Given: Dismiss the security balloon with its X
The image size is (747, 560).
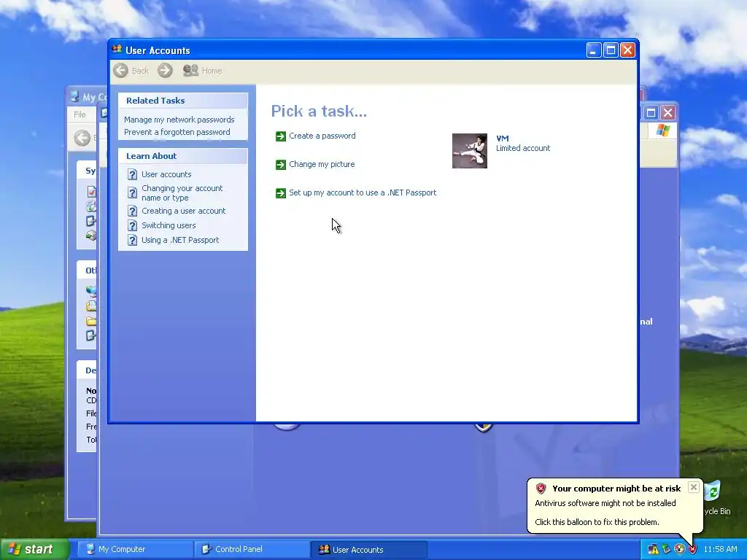Looking at the screenshot, I should coord(694,487).
